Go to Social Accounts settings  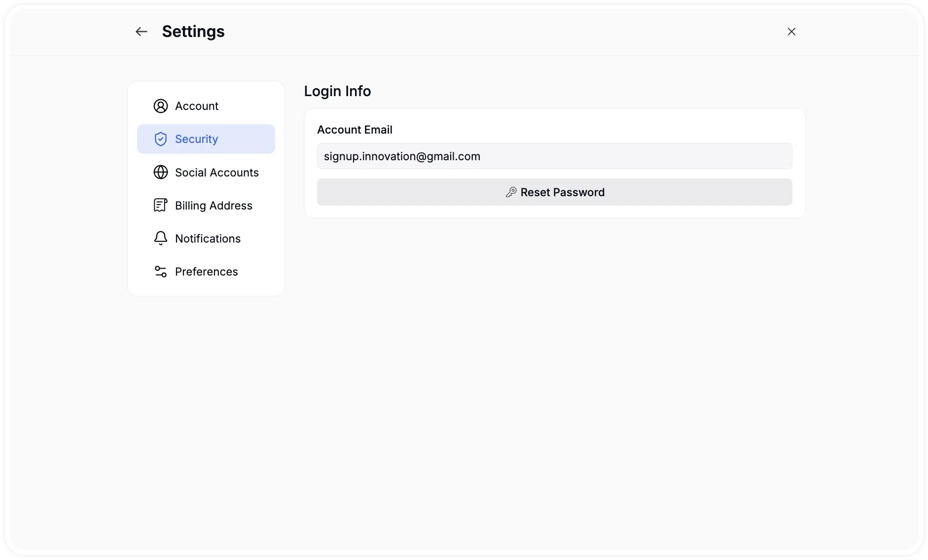206,172
